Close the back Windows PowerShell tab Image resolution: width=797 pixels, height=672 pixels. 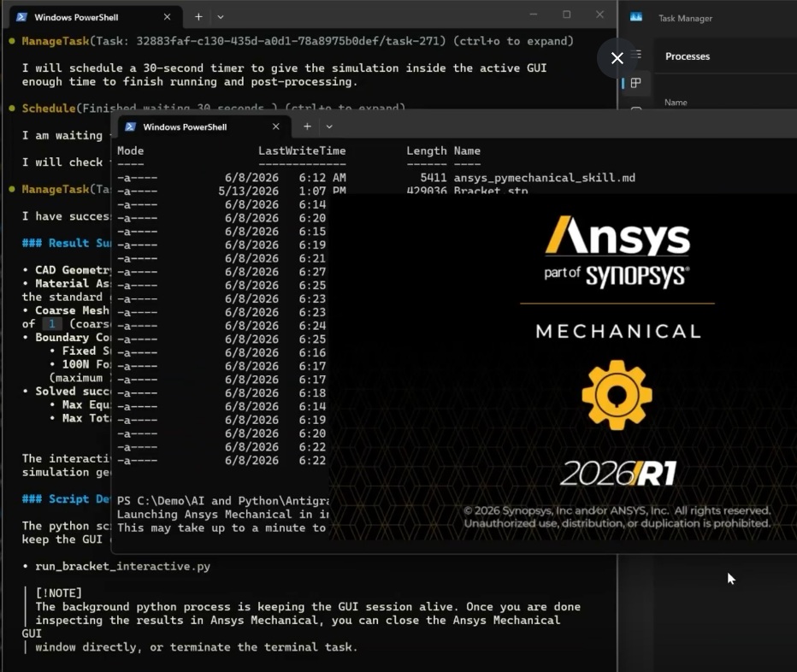(x=168, y=17)
